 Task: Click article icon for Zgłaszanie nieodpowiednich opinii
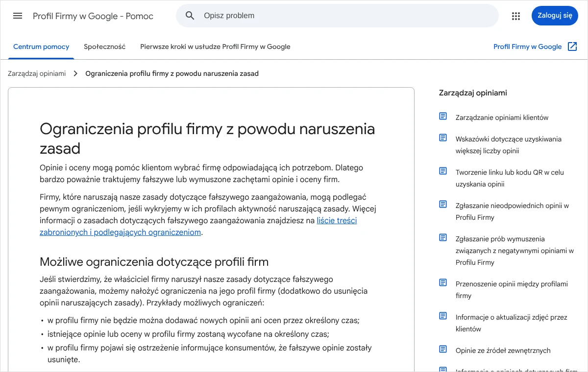coord(443,205)
